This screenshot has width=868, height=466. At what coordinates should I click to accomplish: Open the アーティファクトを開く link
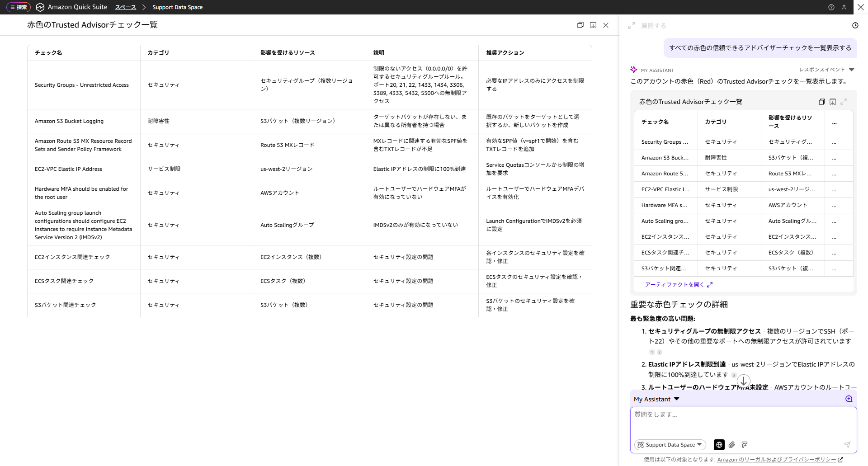[674, 285]
